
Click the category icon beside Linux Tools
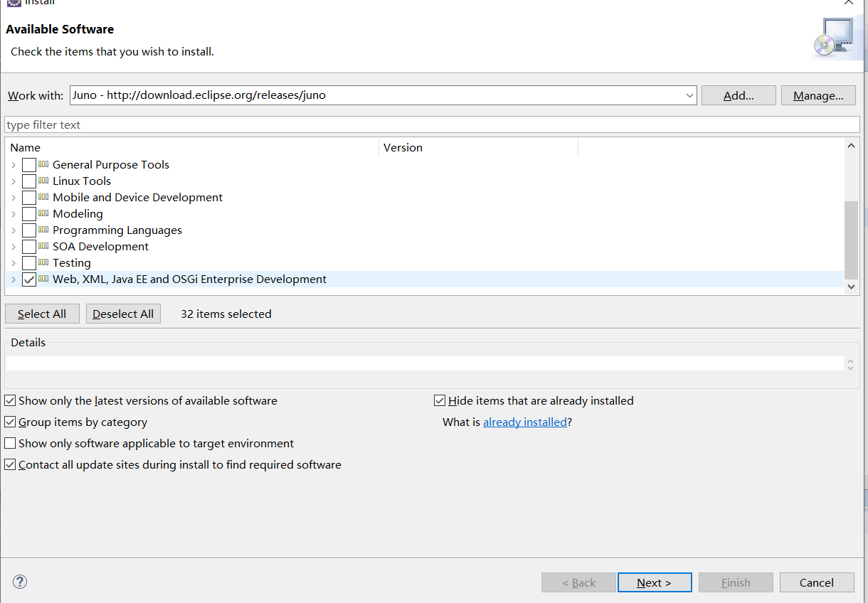point(42,181)
